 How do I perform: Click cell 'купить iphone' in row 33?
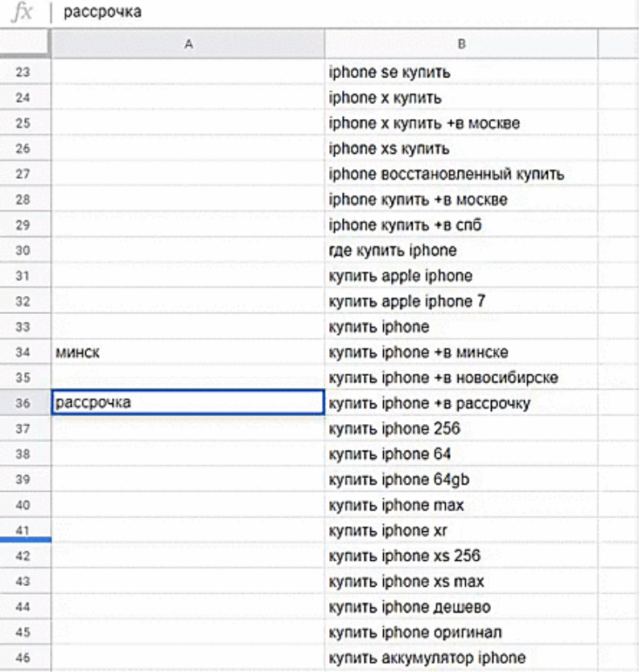tap(461, 327)
